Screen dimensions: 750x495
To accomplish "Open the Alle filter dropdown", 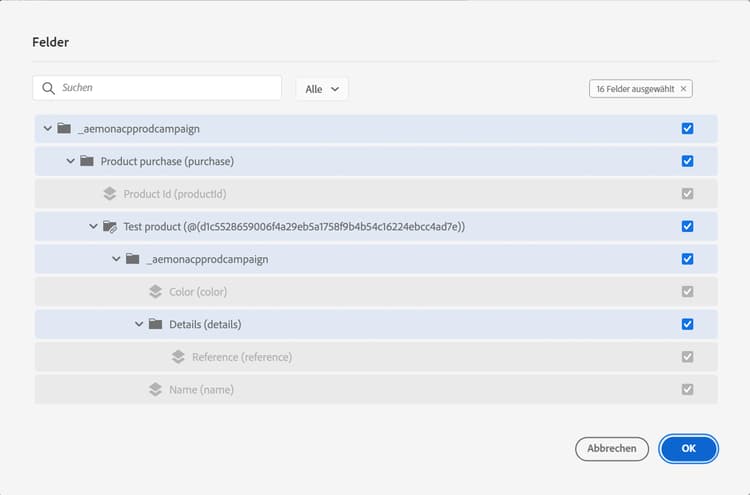I will [322, 89].
